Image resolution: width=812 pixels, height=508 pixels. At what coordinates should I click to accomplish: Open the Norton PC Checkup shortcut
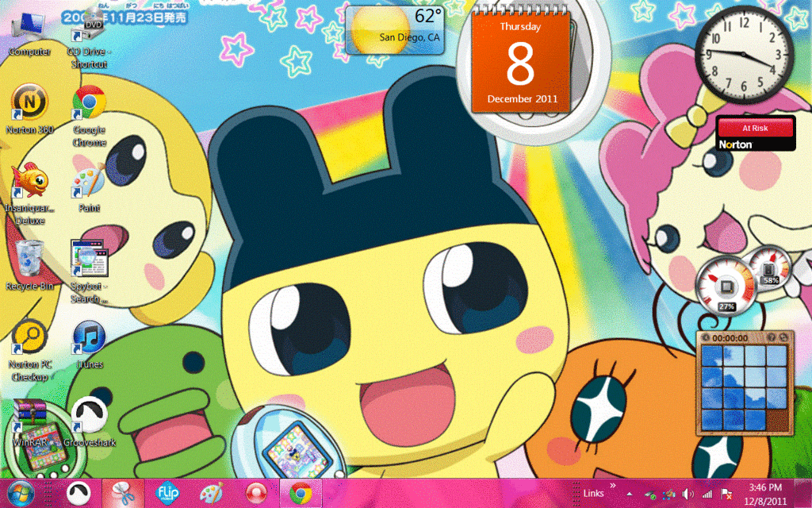pos(29,350)
